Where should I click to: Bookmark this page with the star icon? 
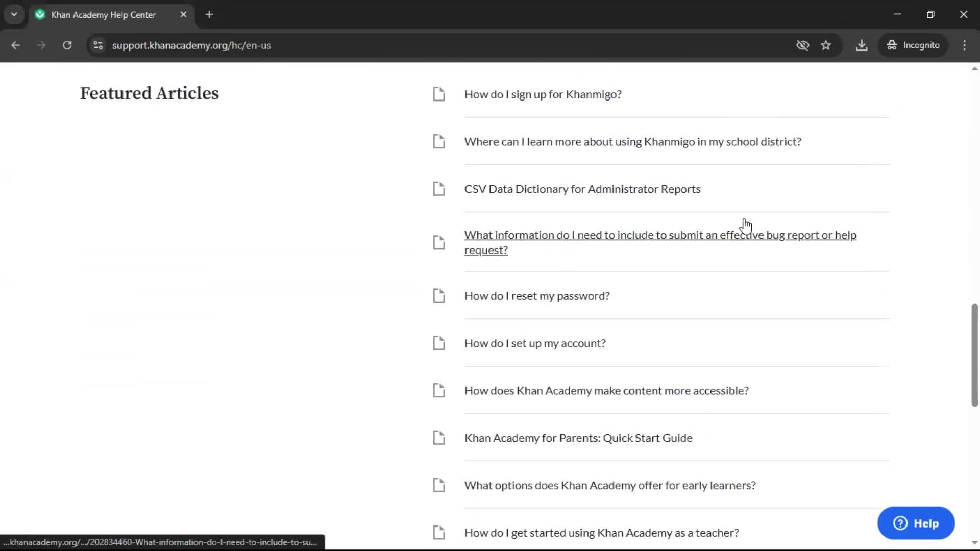[826, 45]
